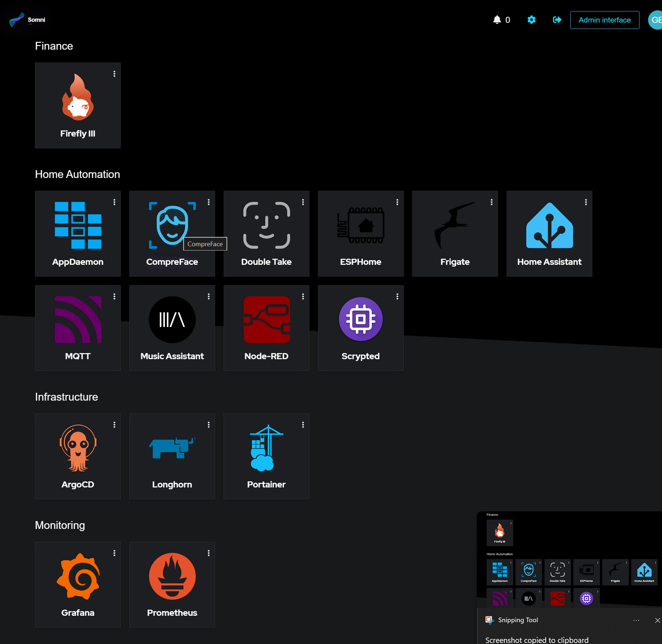Open the Longhorn storage app
The height and width of the screenshot is (644, 662).
pos(172,456)
